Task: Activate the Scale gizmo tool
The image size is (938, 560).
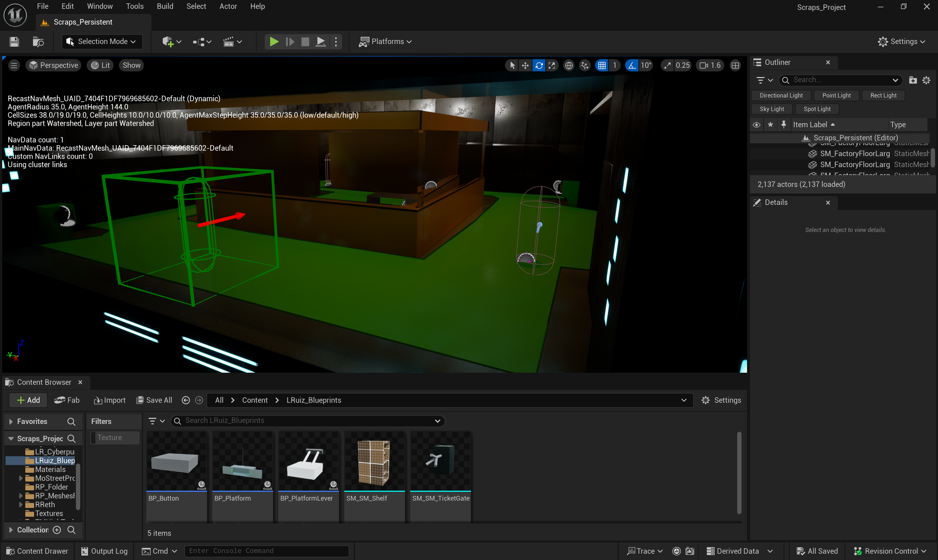Action: click(552, 66)
